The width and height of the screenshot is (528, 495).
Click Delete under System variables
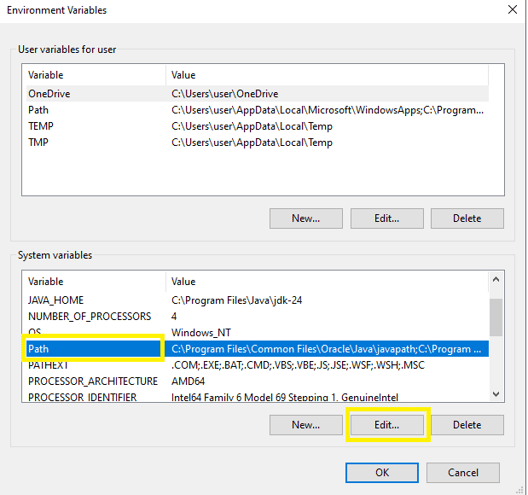pyautogui.click(x=467, y=425)
